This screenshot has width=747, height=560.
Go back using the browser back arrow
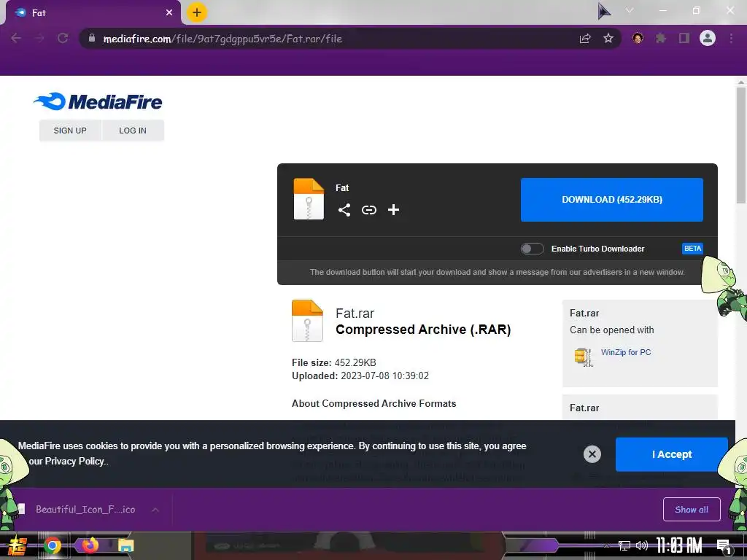(16, 38)
